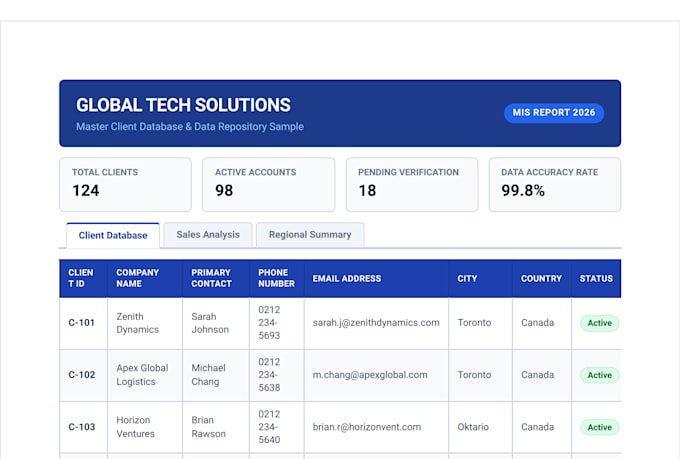Click phone number 0212 234-5640

click(269, 427)
